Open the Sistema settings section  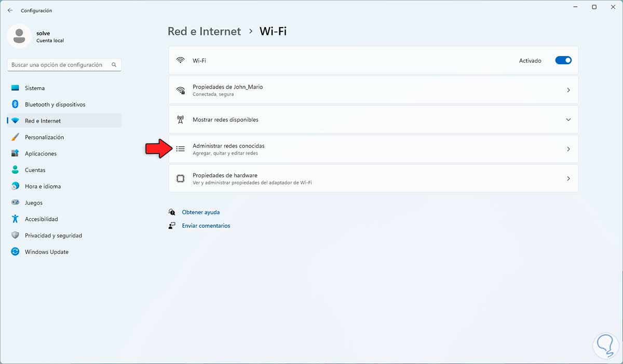coord(64,88)
